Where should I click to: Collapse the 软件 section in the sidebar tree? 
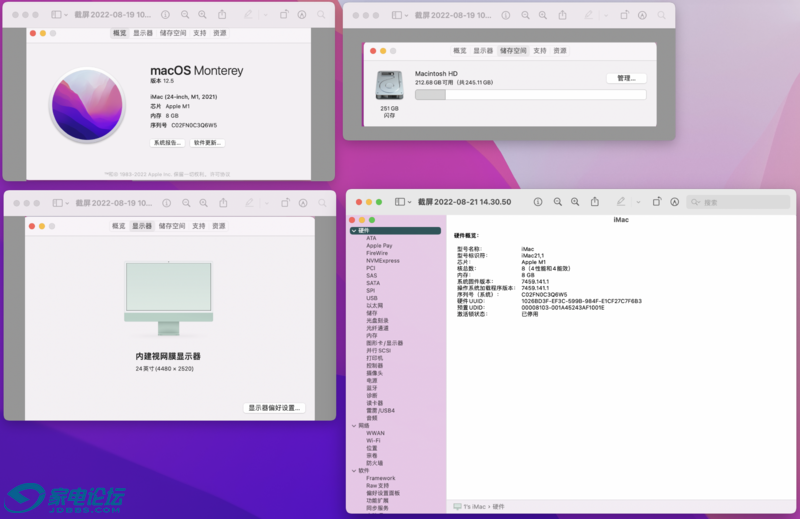pyautogui.click(x=354, y=471)
